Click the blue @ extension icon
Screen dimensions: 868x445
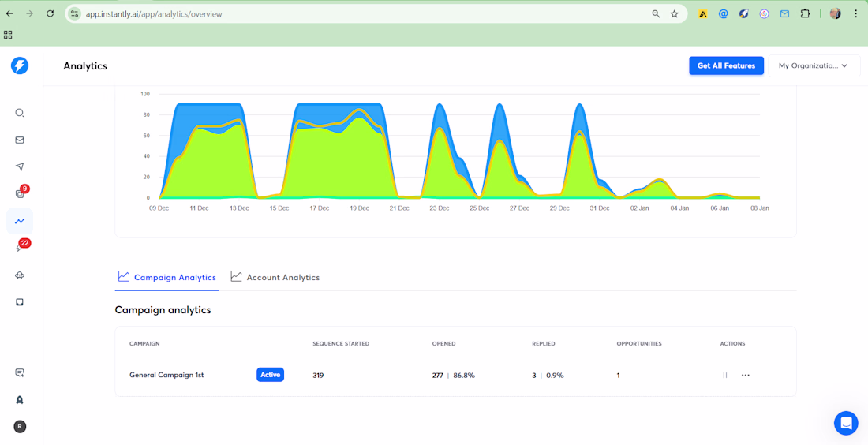(723, 14)
